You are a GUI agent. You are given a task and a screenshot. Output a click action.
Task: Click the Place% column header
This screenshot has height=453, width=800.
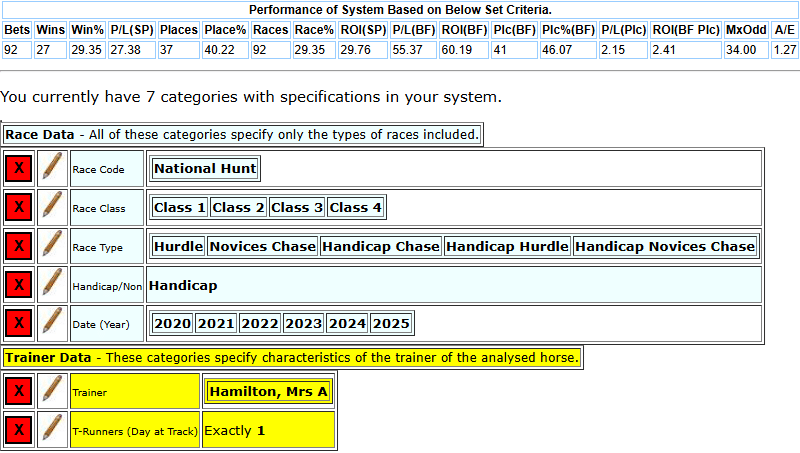(225, 30)
